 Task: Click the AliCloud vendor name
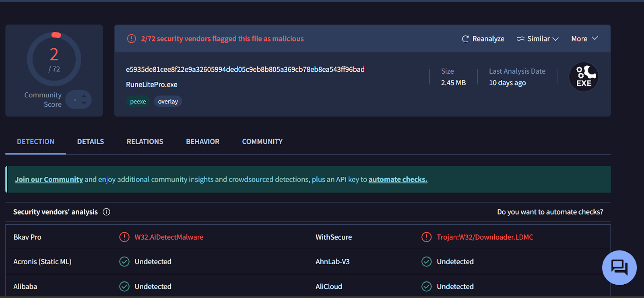(x=329, y=286)
